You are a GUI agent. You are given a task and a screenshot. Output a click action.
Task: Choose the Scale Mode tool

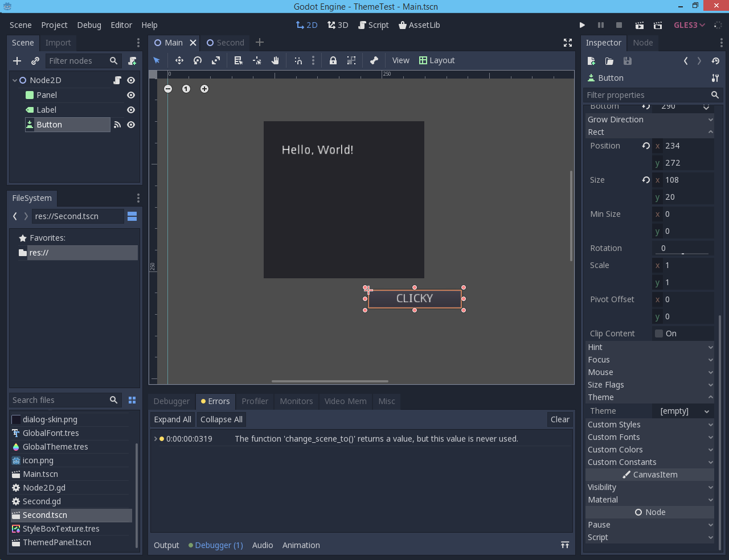point(216,60)
